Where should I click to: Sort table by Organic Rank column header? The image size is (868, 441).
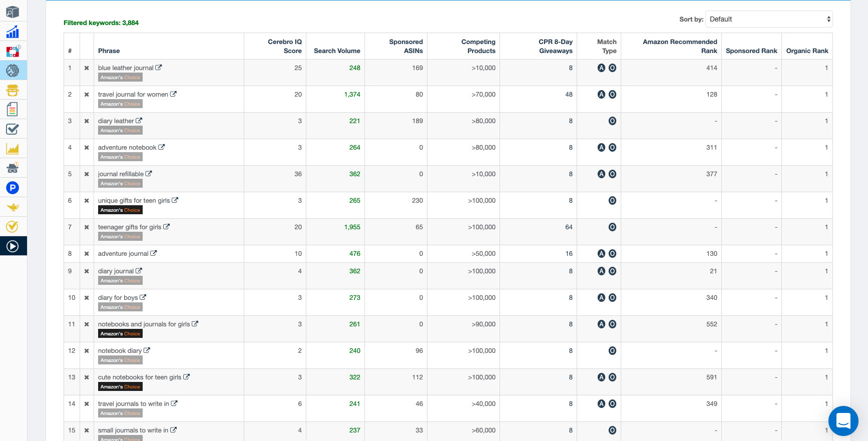[x=806, y=51]
